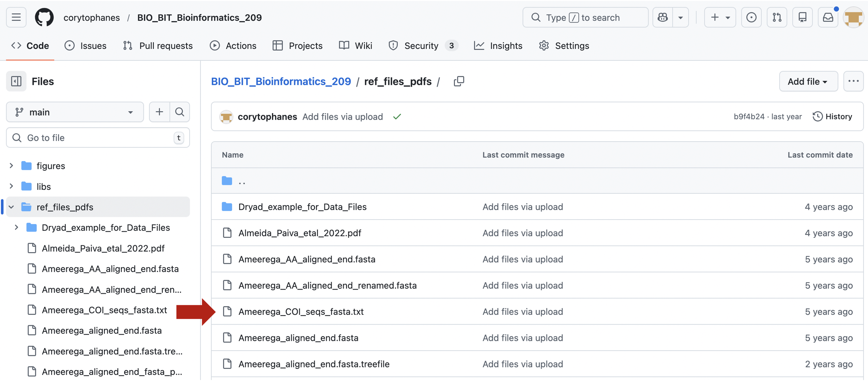The width and height of the screenshot is (868, 381).
Task: Expand Dryad_example_for_Data_Files tree folder
Action: pos(16,228)
